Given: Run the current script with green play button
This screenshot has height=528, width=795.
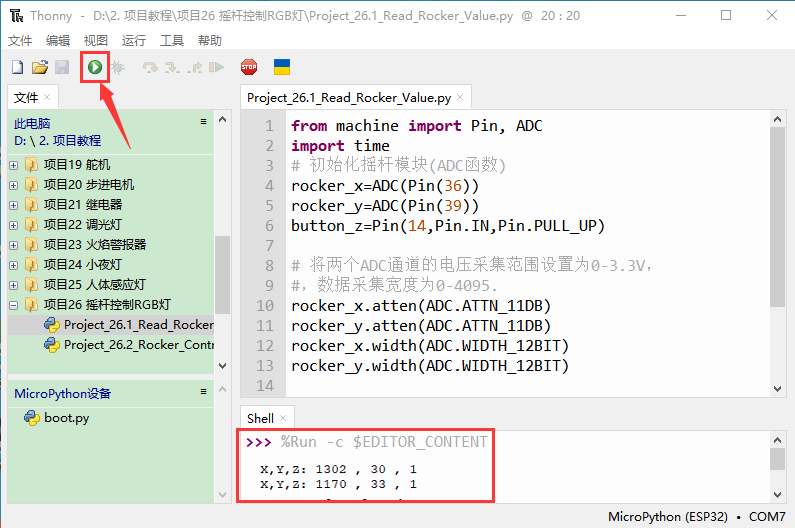Looking at the screenshot, I should click(x=94, y=67).
